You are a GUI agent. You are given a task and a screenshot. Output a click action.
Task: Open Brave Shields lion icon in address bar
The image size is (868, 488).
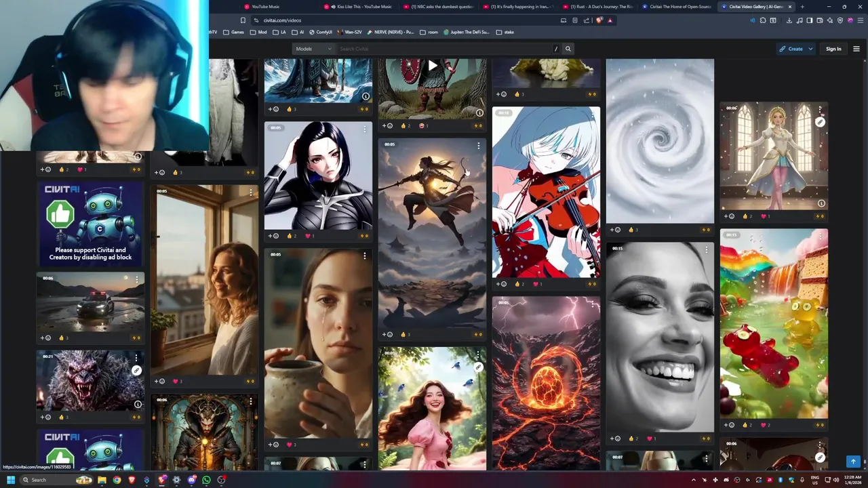pos(599,20)
